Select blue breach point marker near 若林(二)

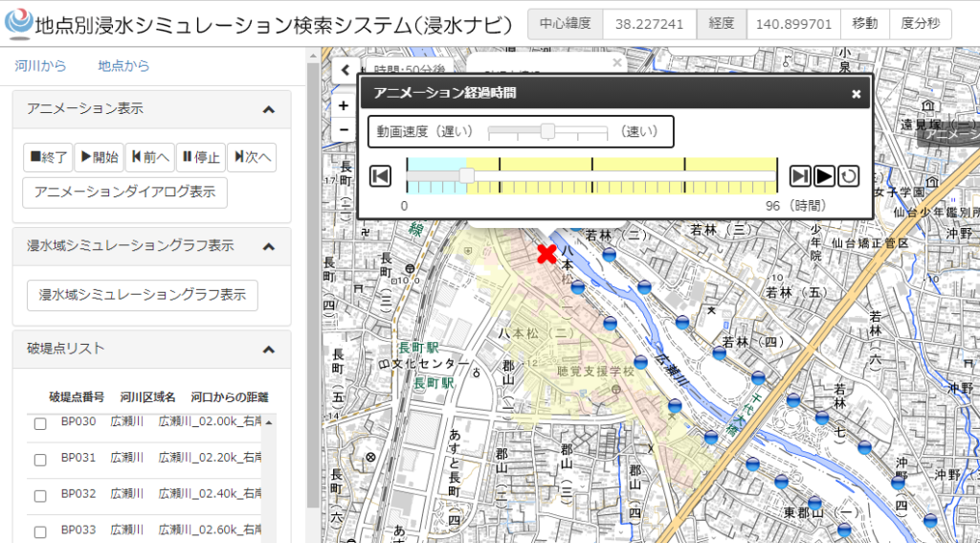[x=610, y=255]
